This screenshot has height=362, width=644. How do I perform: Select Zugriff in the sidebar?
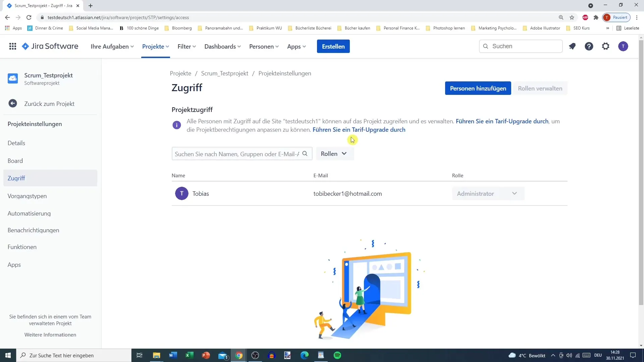50,178
